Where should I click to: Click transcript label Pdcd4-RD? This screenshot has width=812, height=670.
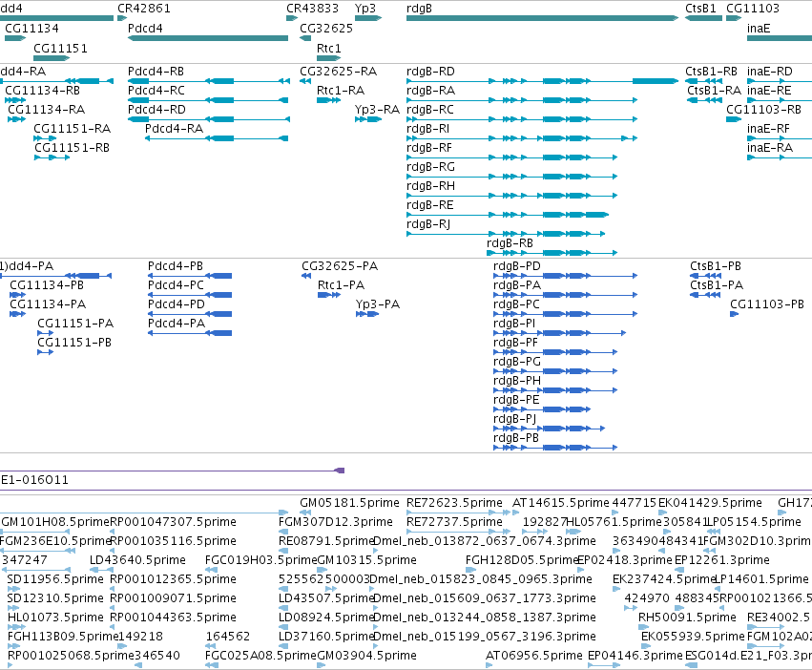tap(156, 110)
